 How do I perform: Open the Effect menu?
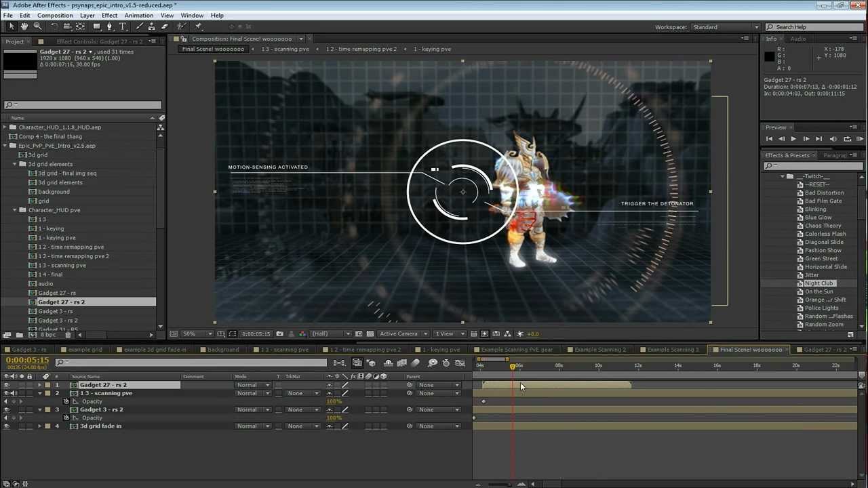[x=109, y=15]
